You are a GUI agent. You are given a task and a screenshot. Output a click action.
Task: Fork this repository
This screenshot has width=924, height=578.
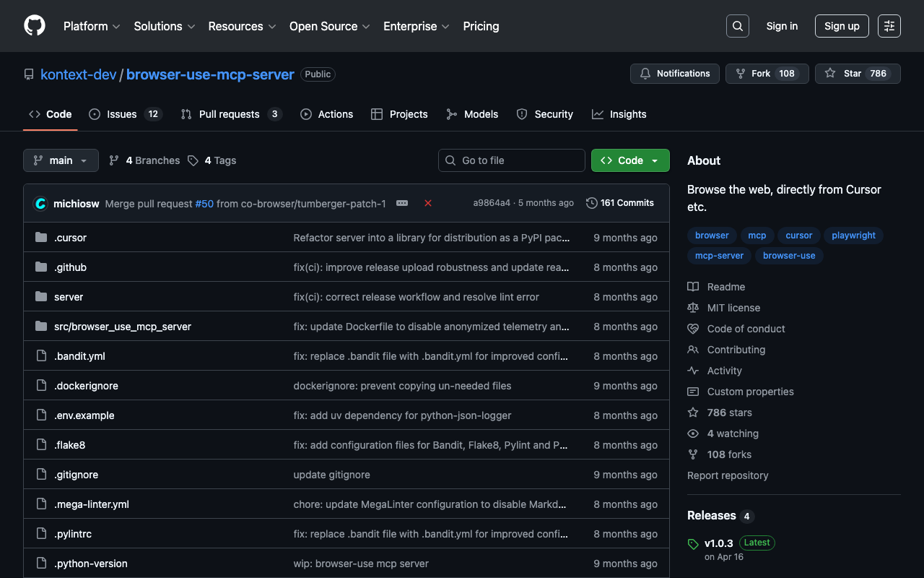click(766, 74)
